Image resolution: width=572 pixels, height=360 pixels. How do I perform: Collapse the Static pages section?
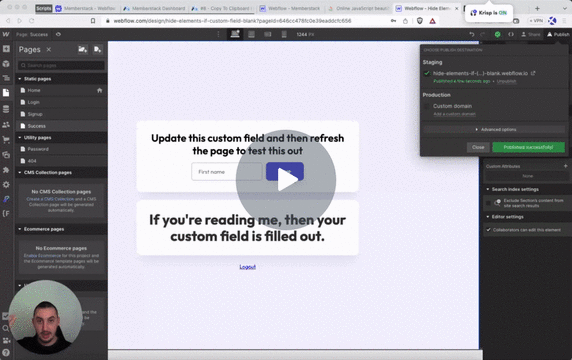pos(20,79)
